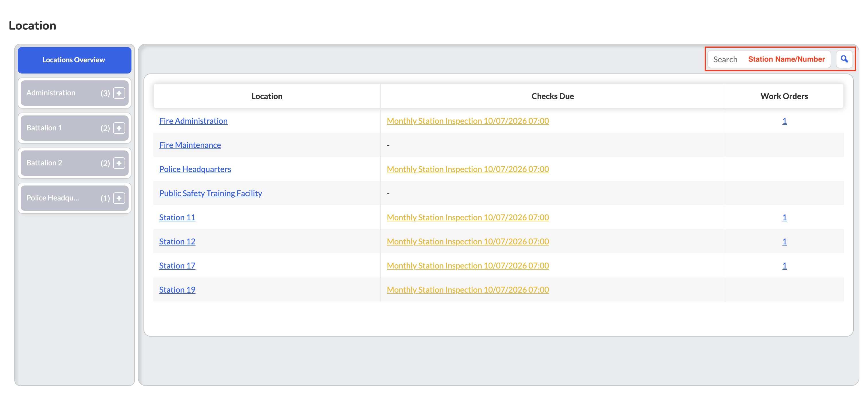Expand the Administration group plus icon
This screenshot has height=398, width=868.
click(x=119, y=93)
